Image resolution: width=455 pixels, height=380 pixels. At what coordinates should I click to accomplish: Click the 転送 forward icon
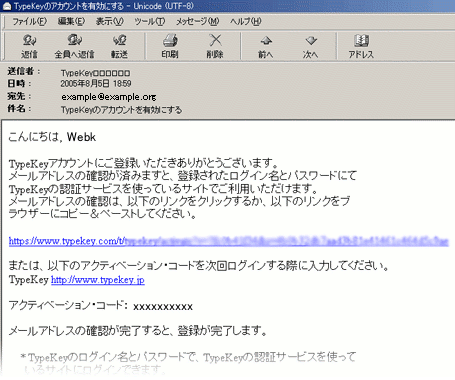pos(119,46)
